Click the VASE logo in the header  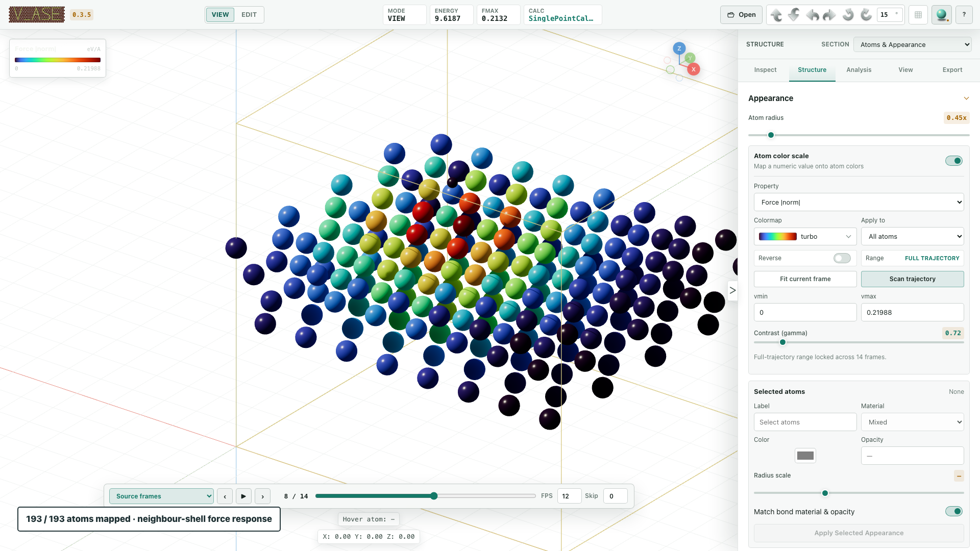[37, 15]
